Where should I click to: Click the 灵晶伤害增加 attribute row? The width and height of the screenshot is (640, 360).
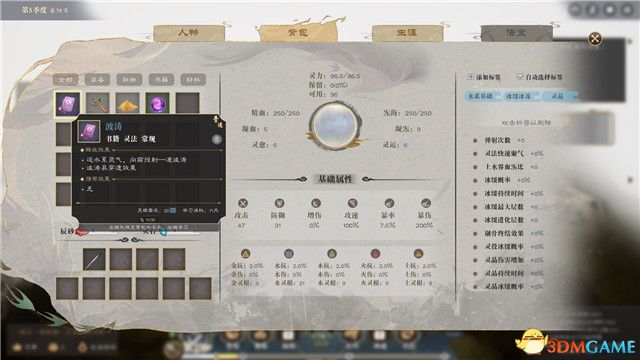tap(508, 260)
